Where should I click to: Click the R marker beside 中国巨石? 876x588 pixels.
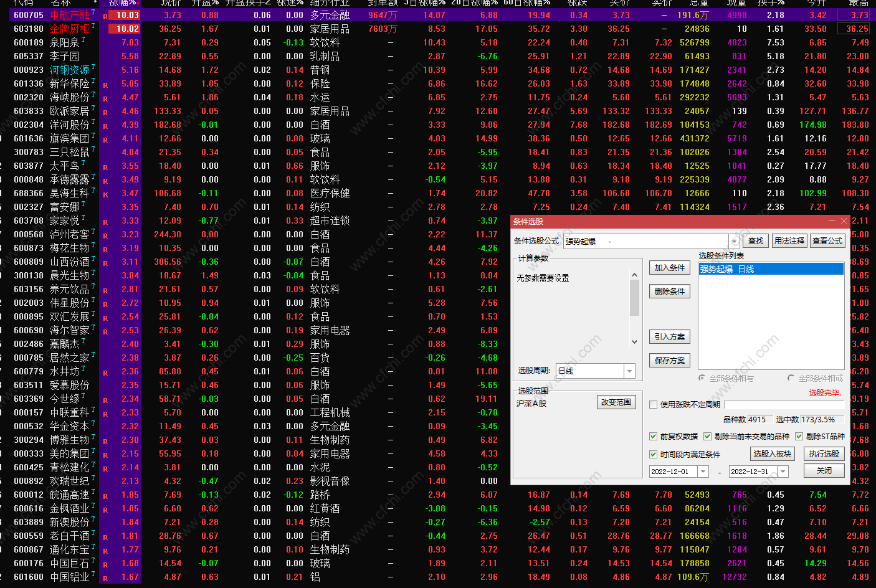point(105,564)
